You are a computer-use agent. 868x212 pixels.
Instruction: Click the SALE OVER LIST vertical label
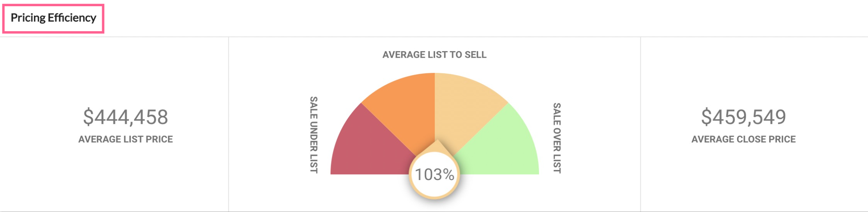click(557, 138)
